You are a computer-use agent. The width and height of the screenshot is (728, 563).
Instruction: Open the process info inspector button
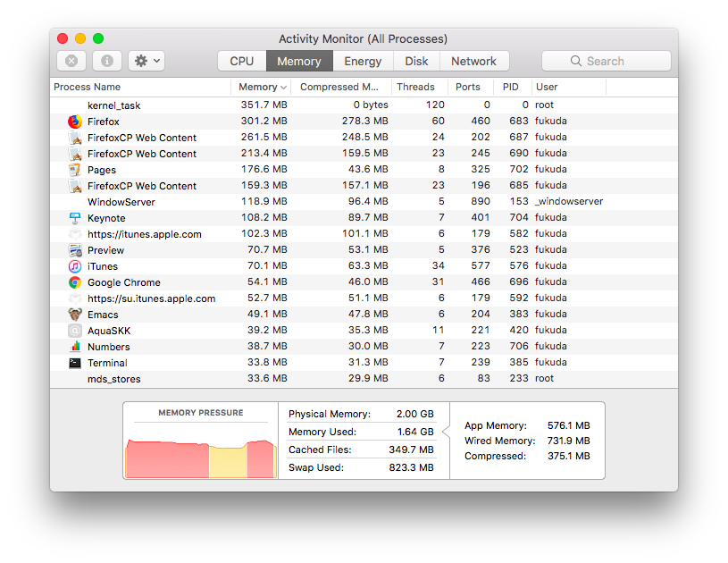point(107,61)
